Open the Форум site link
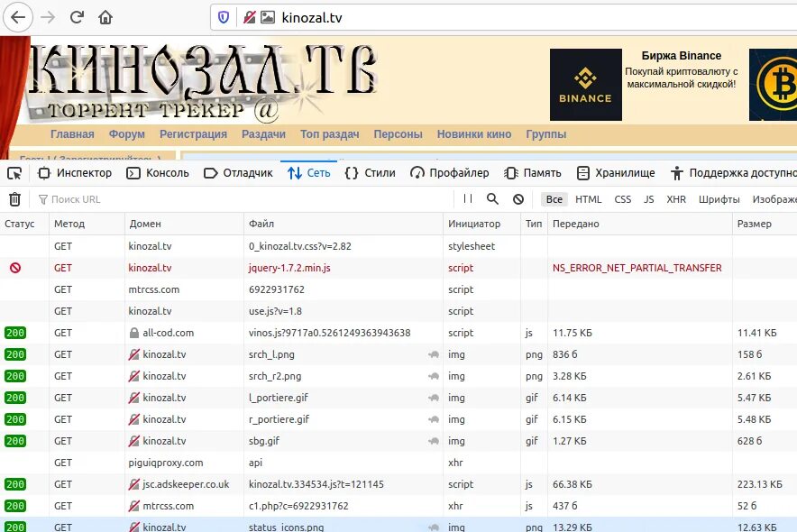This screenshot has width=797, height=532. pos(126,134)
